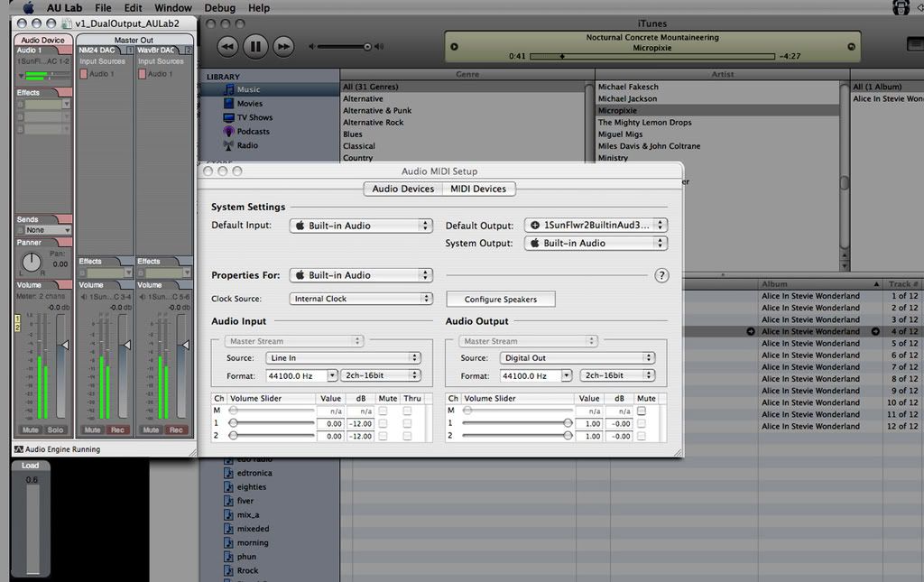
Task: Open the Rrock playlist icon
Action: pos(228,571)
